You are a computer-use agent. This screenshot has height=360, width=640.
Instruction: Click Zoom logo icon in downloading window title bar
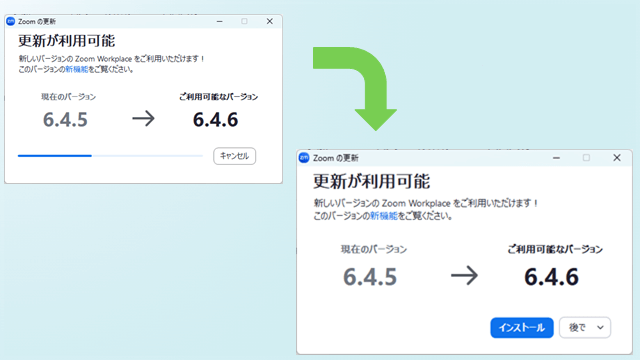coord(11,21)
